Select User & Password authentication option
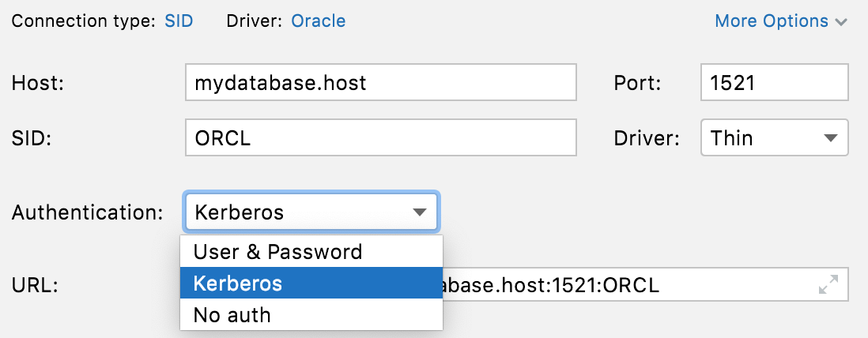 [311, 252]
